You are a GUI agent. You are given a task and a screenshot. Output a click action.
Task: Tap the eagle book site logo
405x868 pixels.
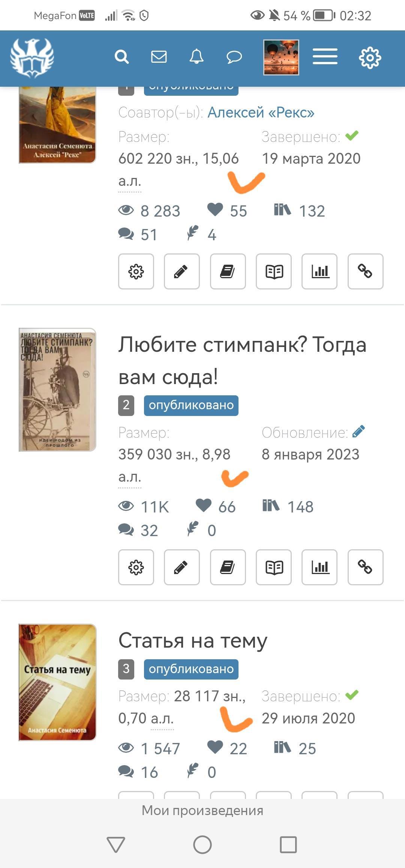[x=32, y=58]
